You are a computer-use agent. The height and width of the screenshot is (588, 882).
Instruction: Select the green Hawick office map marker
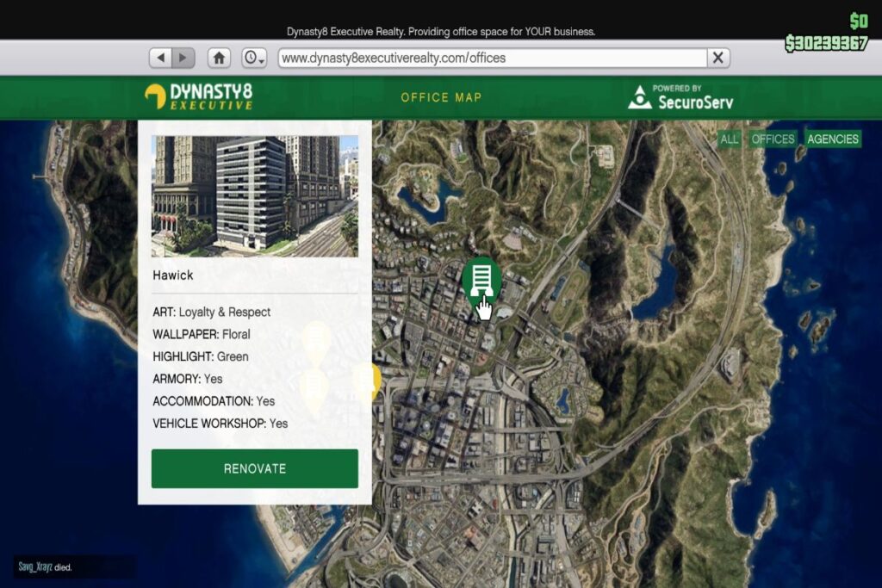(481, 281)
